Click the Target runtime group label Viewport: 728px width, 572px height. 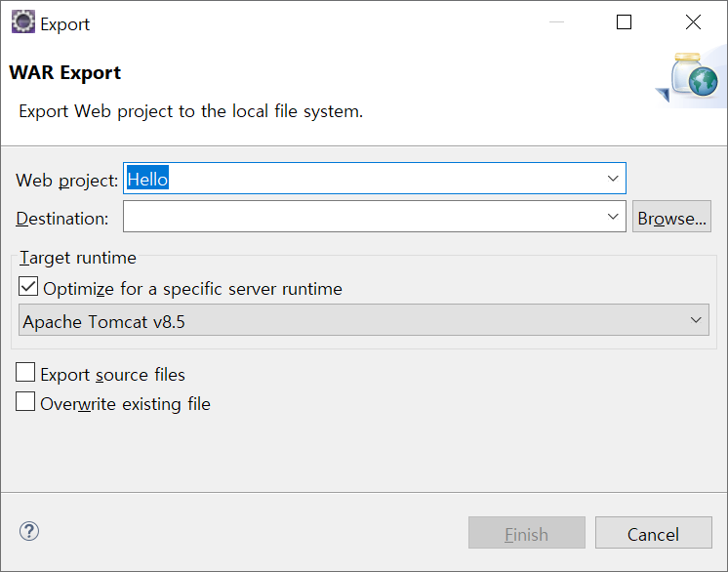click(x=77, y=258)
